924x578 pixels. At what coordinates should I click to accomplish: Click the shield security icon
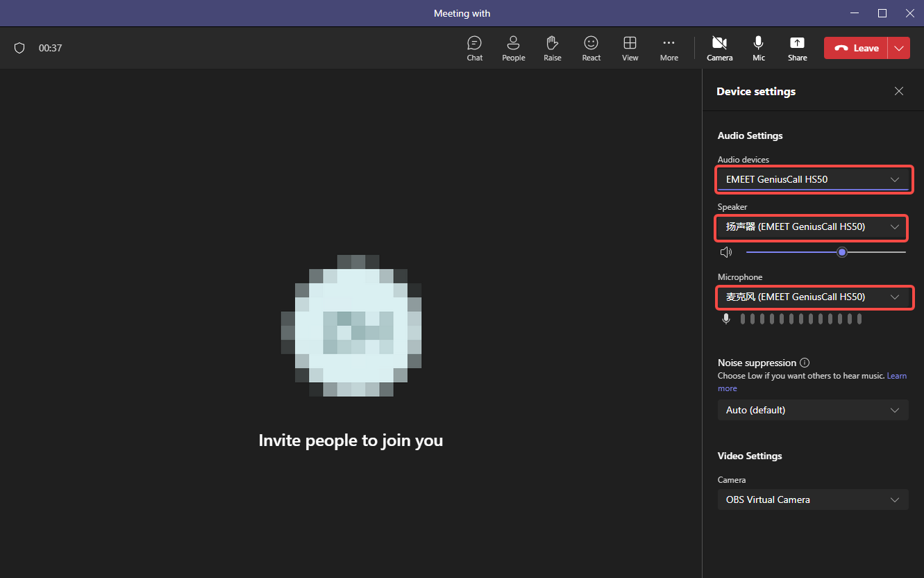pos(19,48)
